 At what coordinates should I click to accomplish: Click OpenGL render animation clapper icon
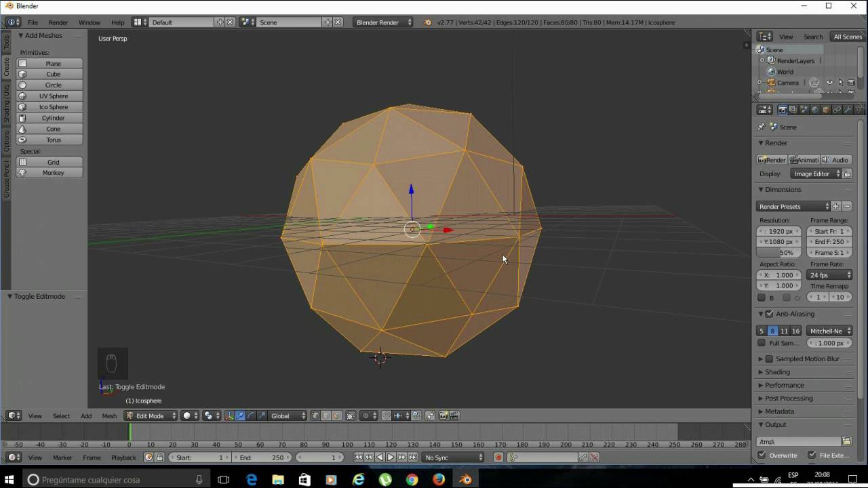(454, 415)
